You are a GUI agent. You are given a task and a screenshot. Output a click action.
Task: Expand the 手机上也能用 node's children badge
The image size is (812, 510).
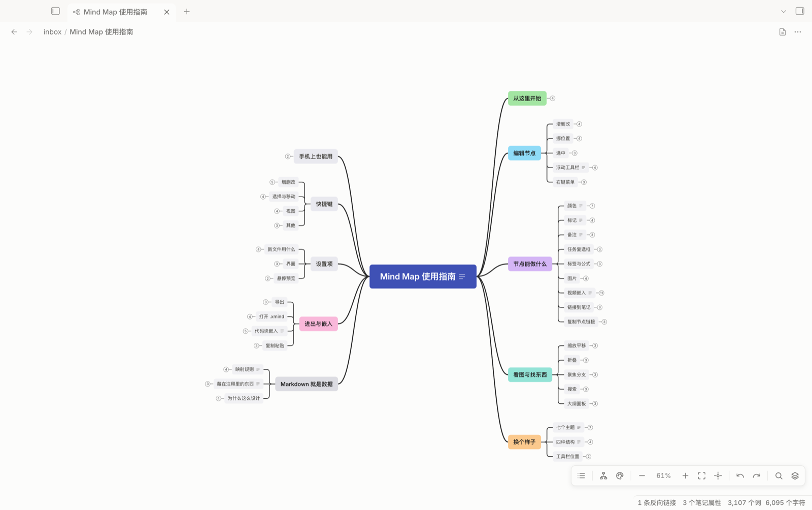(288, 156)
